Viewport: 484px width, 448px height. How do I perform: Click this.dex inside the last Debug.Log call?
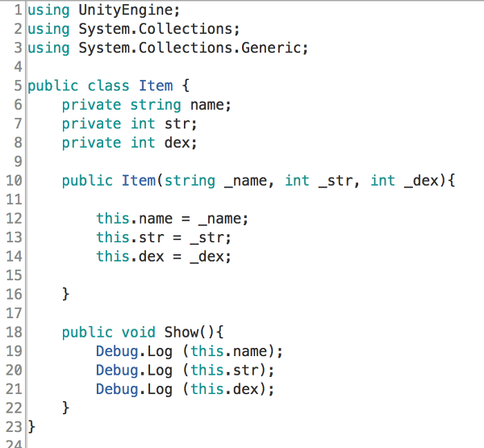tap(224, 389)
